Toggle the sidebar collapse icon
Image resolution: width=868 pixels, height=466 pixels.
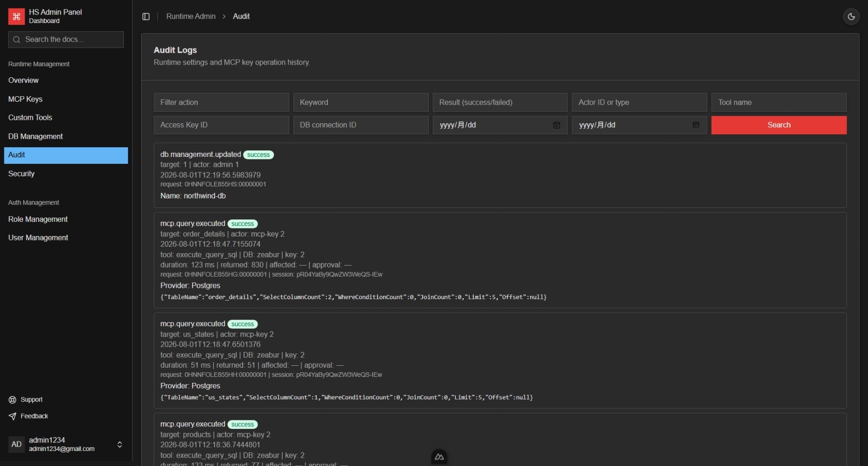(146, 17)
